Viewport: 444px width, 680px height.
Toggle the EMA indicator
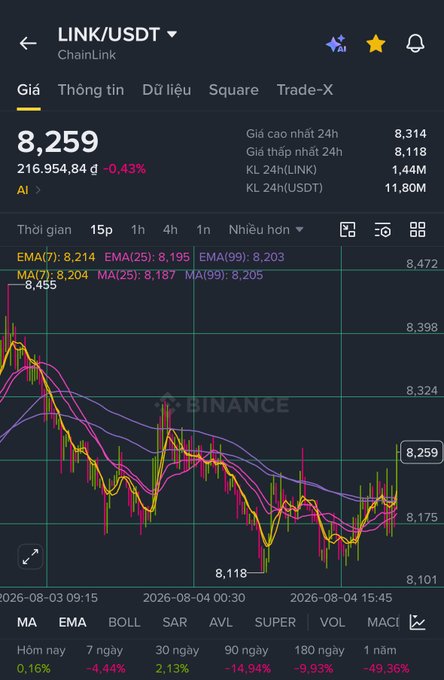pos(72,622)
